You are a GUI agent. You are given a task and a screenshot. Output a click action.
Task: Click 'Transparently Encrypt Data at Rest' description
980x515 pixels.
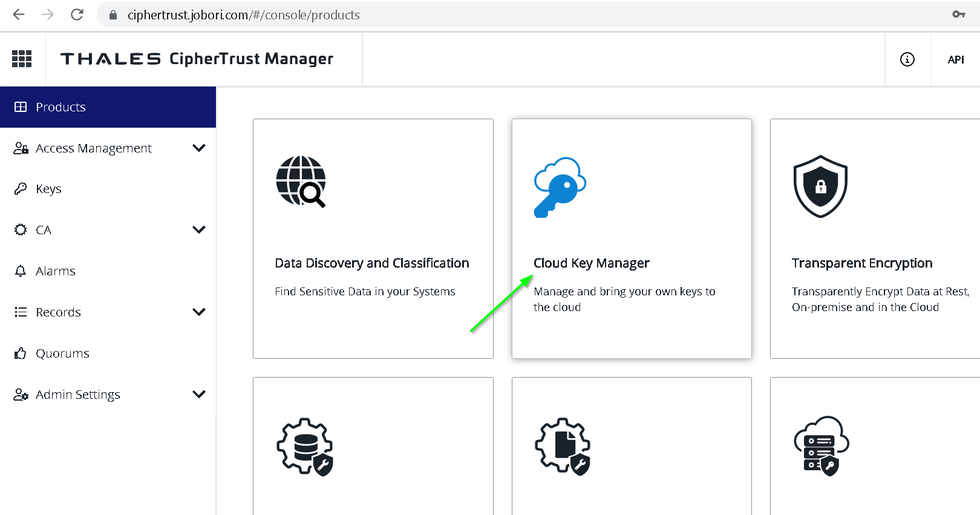coord(881,300)
